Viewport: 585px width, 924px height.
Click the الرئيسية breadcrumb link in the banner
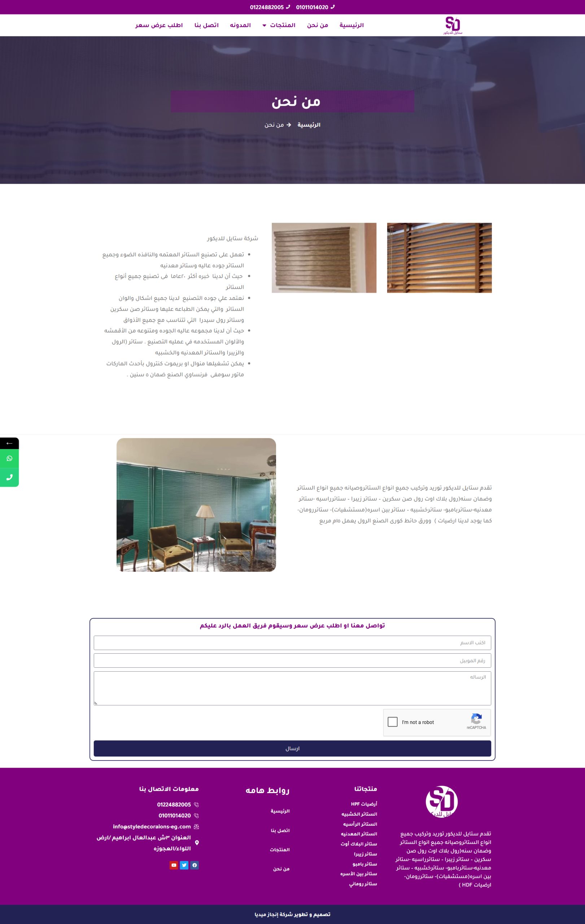pyautogui.click(x=309, y=125)
